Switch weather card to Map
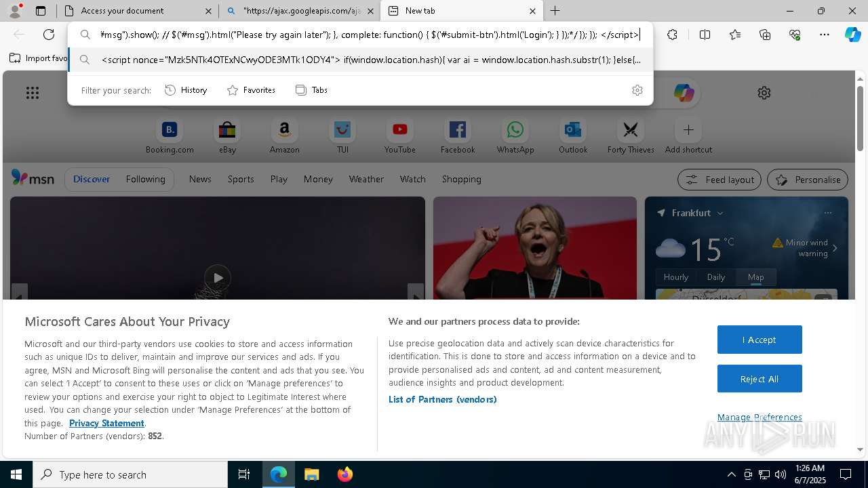The height and width of the screenshot is (488, 868). point(755,277)
